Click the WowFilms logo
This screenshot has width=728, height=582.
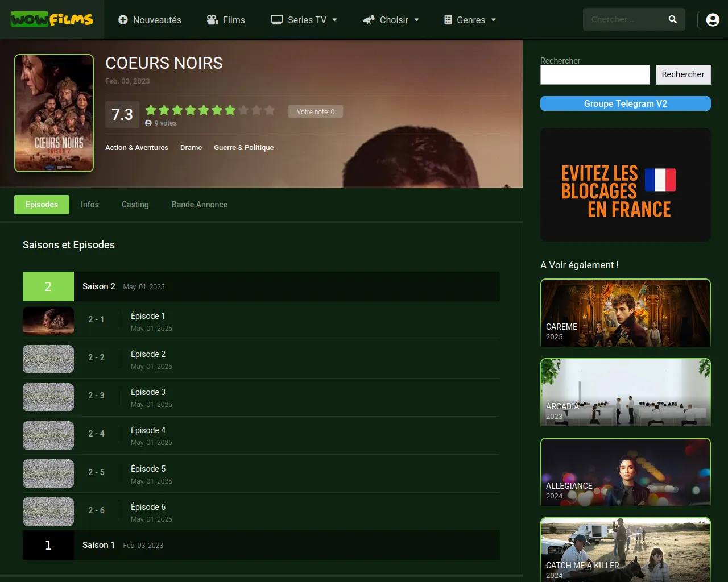(x=52, y=20)
